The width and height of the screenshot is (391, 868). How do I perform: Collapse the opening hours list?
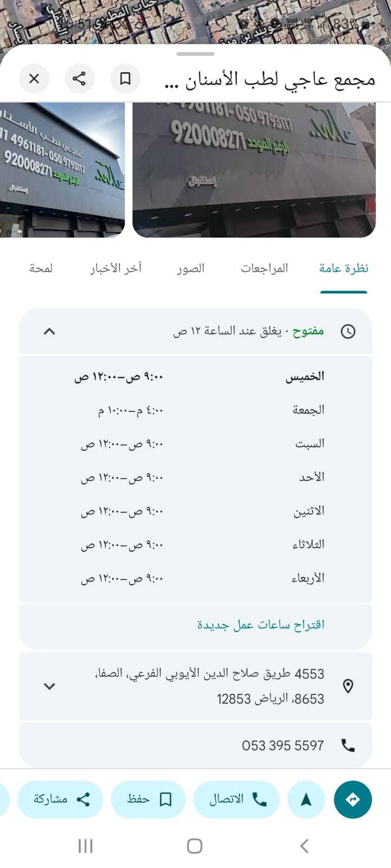coord(49,331)
